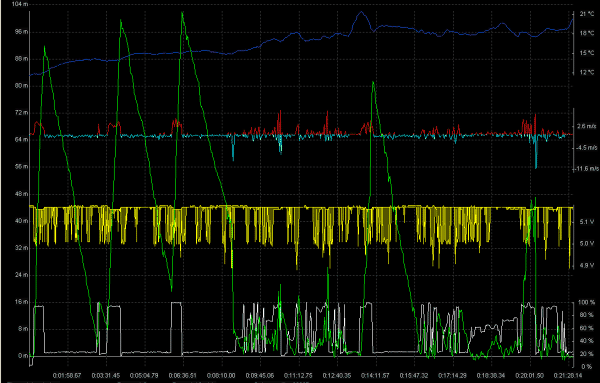Click the 104 m altitude axis label
Screen dimensions: 600x383
point(20,4)
